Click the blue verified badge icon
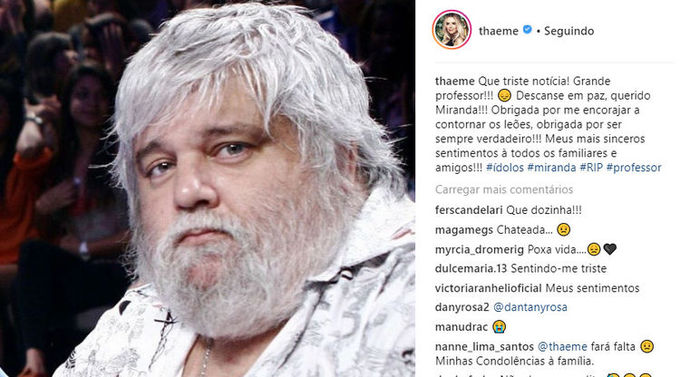 527,30
